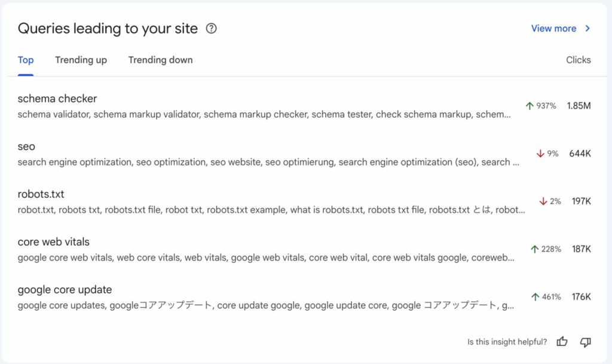Select the Trending down tab
Image resolution: width=612 pixels, height=364 pixels.
coord(160,60)
